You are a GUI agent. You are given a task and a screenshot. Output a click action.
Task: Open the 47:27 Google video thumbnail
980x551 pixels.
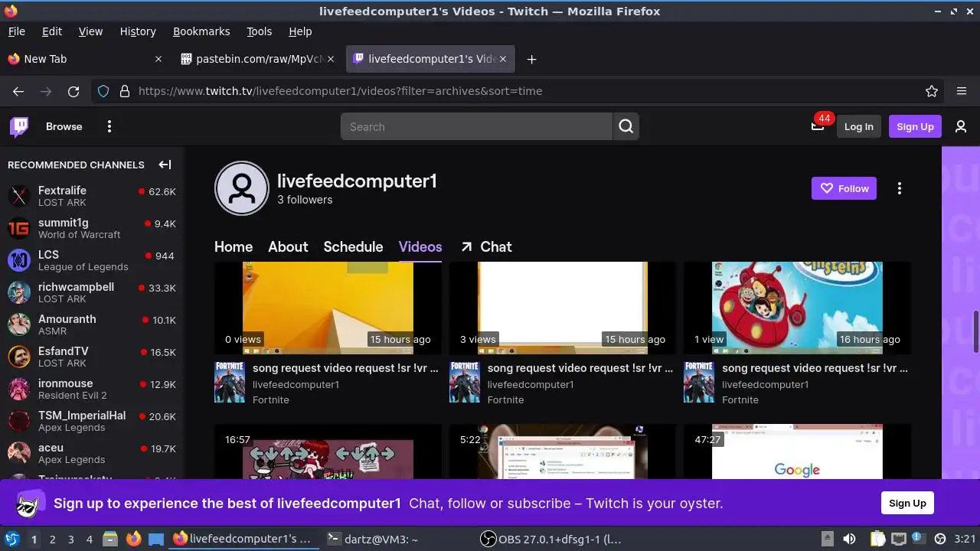797,452
